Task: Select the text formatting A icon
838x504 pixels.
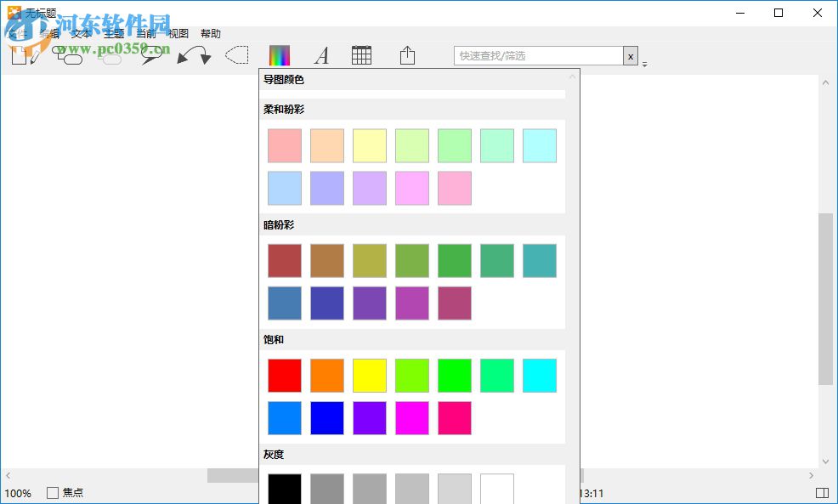Action: [321, 54]
